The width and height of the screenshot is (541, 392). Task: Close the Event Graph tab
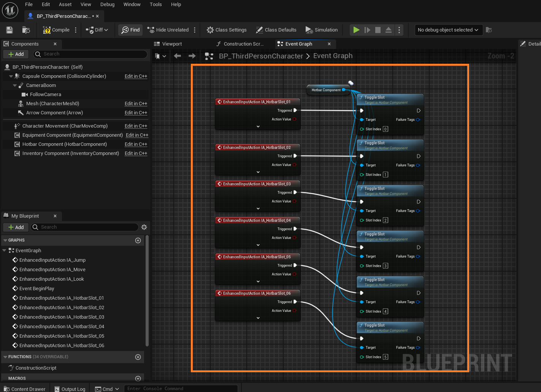pos(329,44)
